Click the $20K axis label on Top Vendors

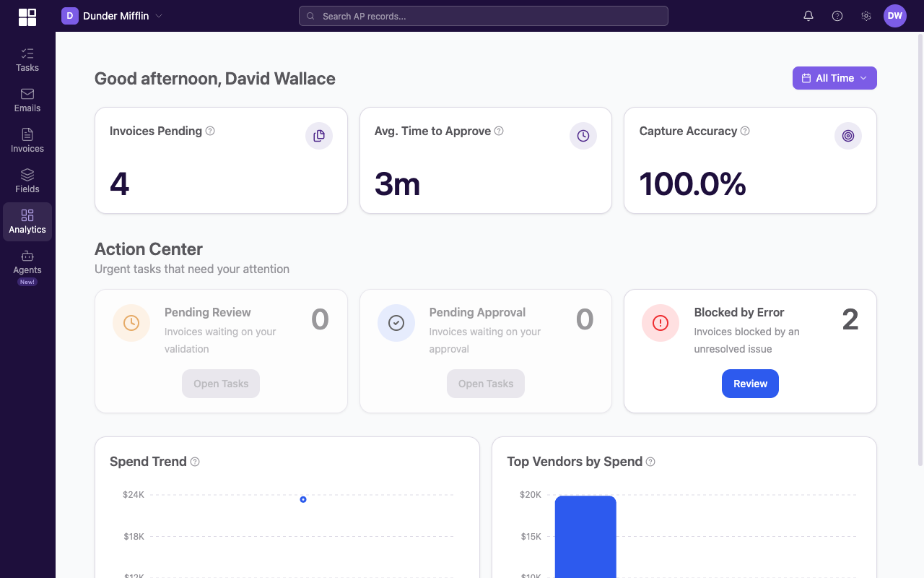point(531,495)
